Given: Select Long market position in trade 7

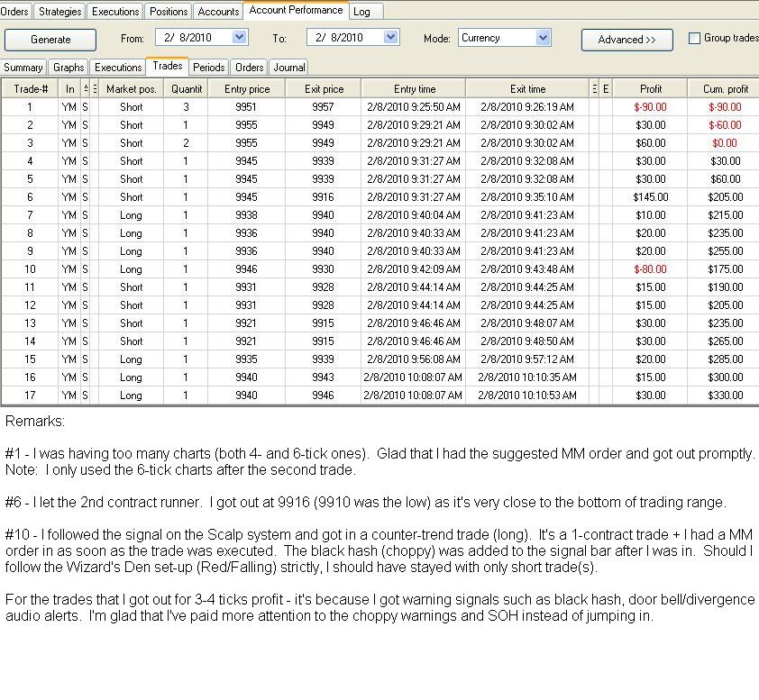Looking at the screenshot, I should [x=132, y=215].
